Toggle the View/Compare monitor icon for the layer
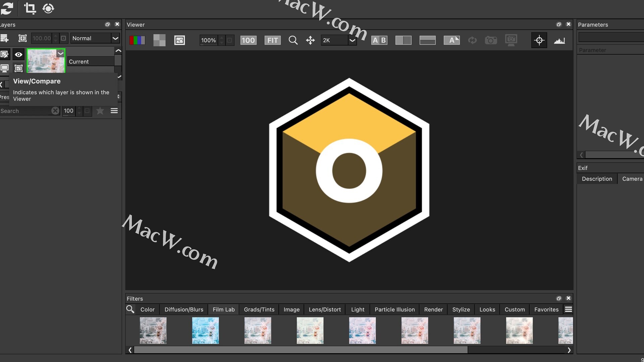This screenshot has height=362, width=644. point(4,68)
